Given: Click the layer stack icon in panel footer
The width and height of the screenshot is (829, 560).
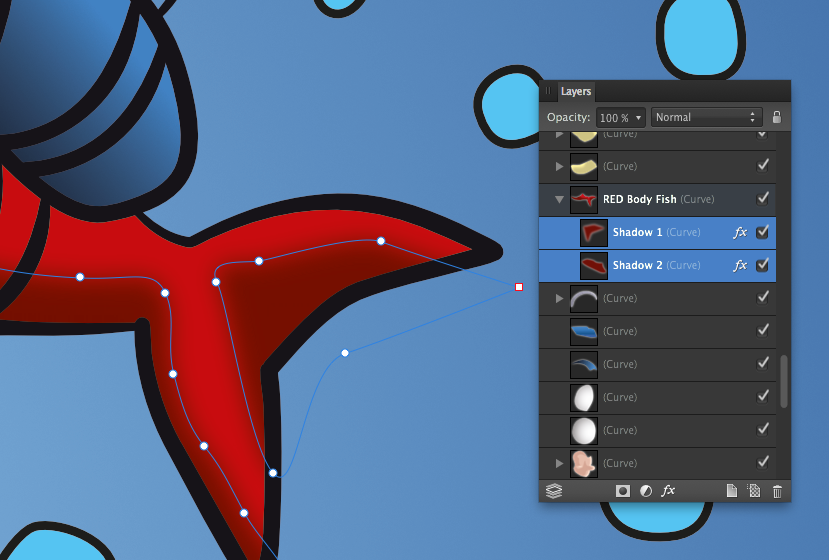Looking at the screenshot, I should [554, 491].
